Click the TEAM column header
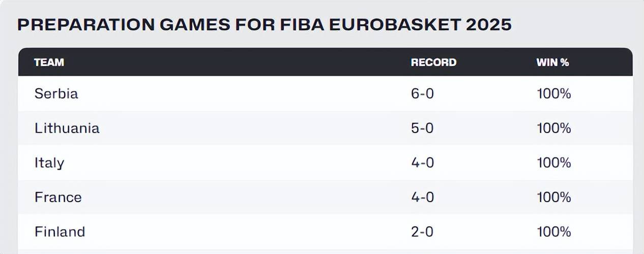This screenshot has height=254, width=644. (x=49, y=62)
